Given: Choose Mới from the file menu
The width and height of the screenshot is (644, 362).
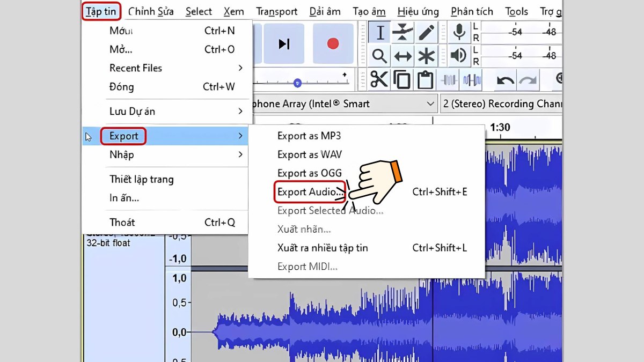Looking at the screenshot, I should click(x=166, y=31).
